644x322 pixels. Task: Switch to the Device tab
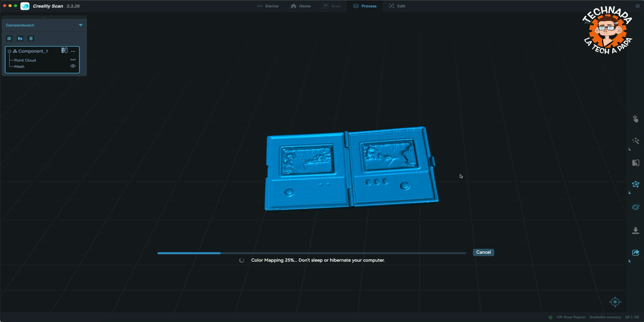267,6
